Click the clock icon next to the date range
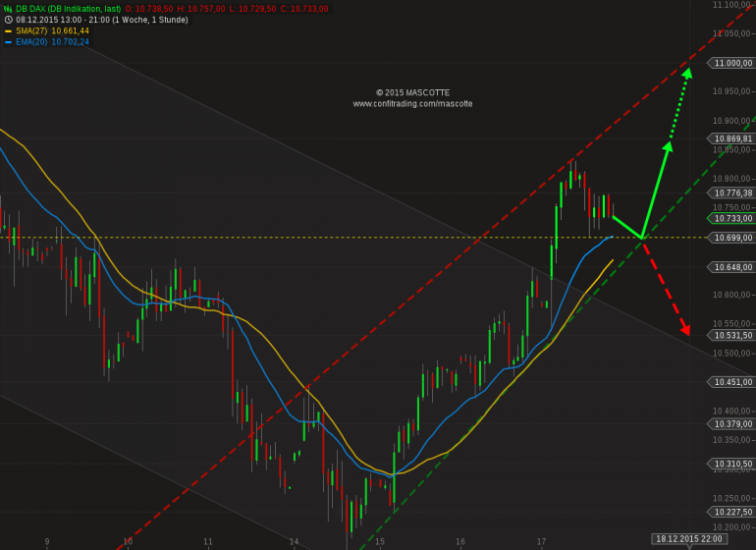Image resolution: width=756 pixels, height=550 pixels. (x=8, y=20)
